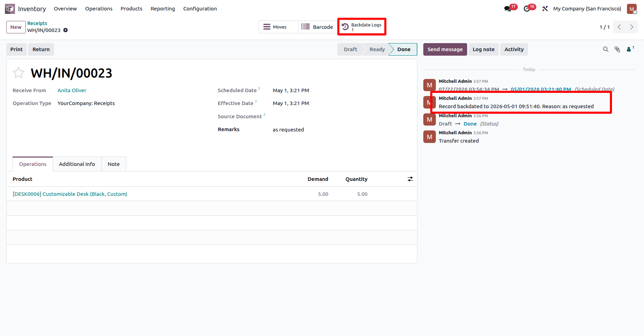The image size is (644, 336).
Task: Open the activities clock icon
Action: tap(527, 9)
